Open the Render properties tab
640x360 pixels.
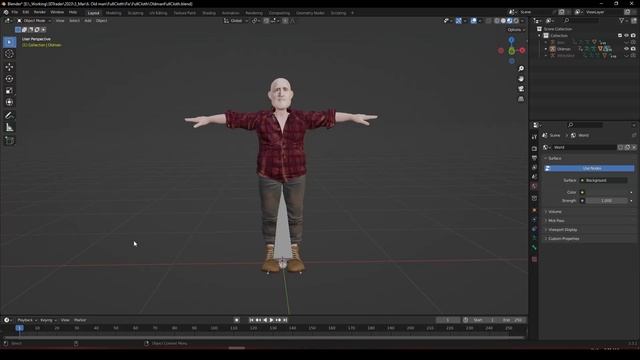(x=534, y=149)
